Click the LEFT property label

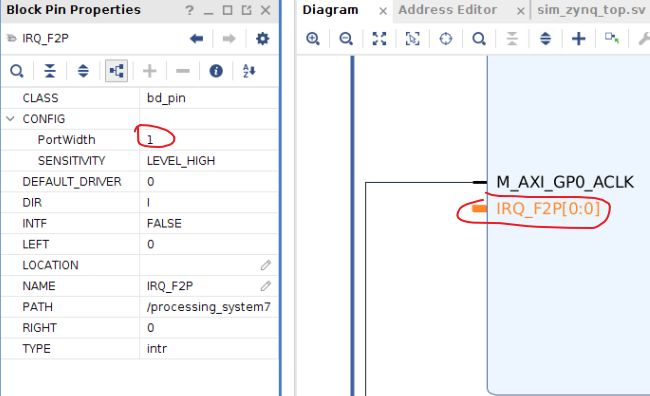pyautogui.click(x=36, y=244)
